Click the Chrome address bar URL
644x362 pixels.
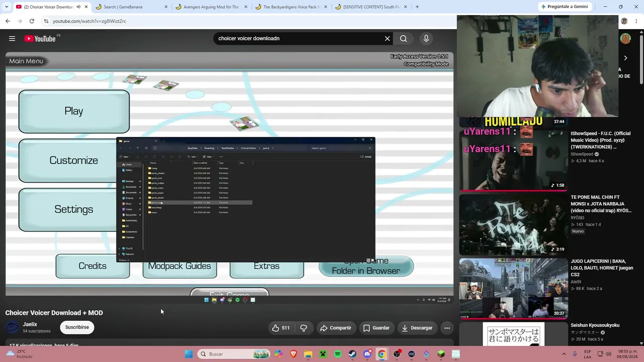pos(90,21)
